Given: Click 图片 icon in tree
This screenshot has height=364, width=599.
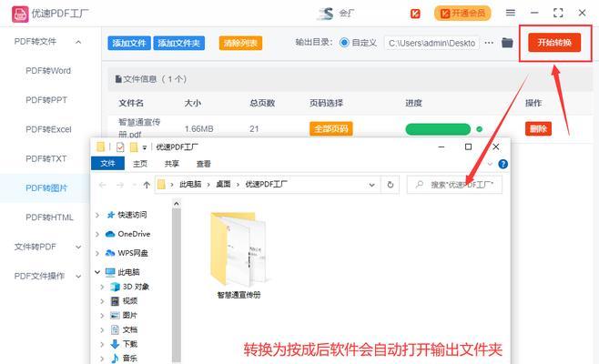Looking at the screenshot, I should (115, 315).
